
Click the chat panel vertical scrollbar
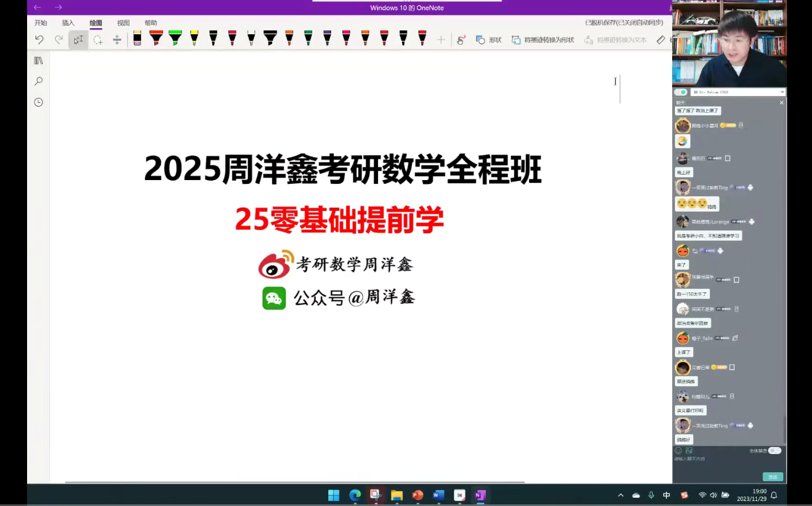pos(784,429)
